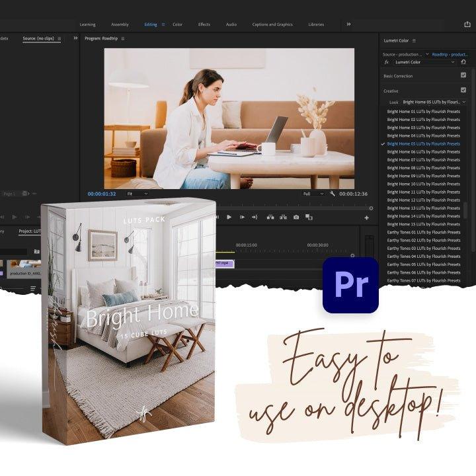The height and width of the screenshot is (476, 476).
Task: Click the Play button in Program monitor
Action: [x=229, y=217]
